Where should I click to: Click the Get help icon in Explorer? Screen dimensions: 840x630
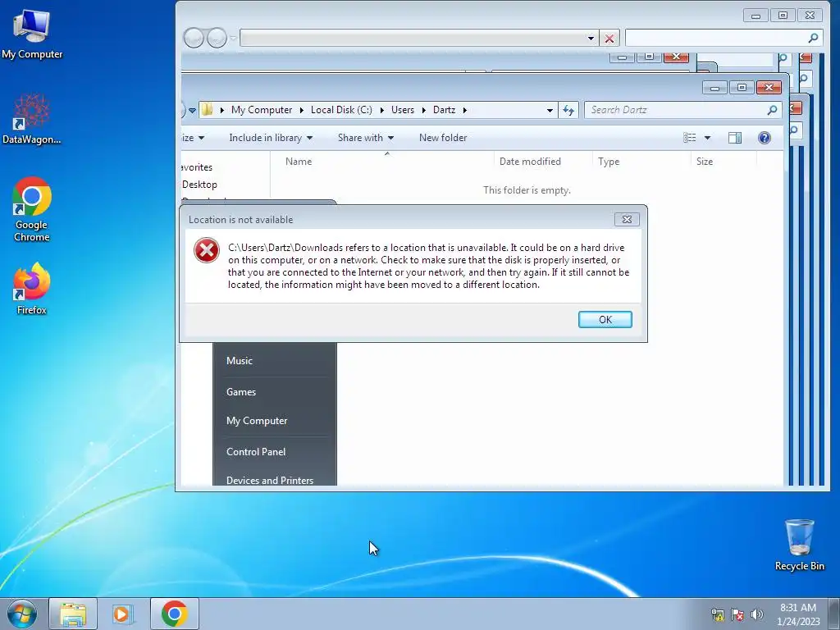[765, 138]
